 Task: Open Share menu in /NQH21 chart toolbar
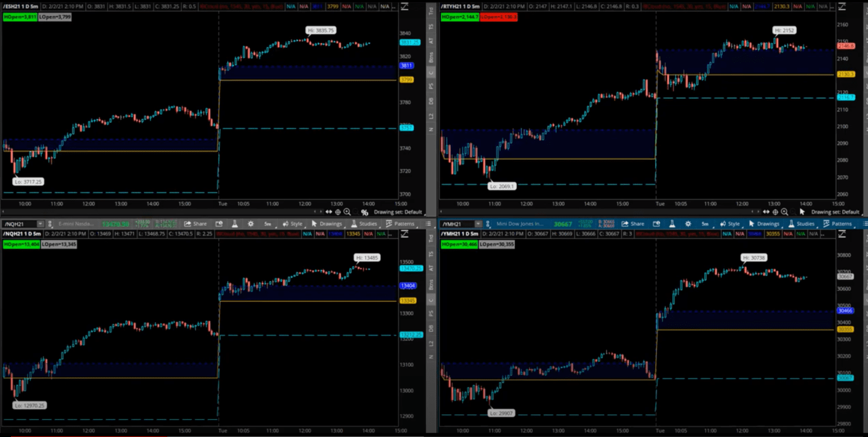(195, 224)
